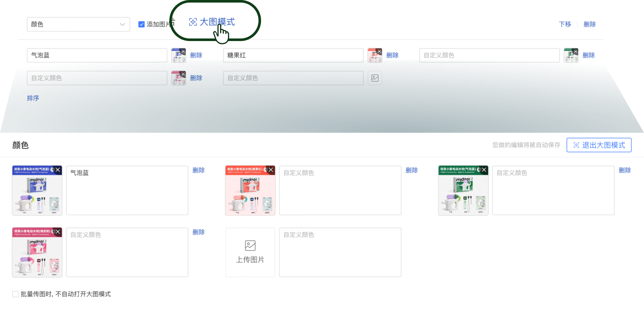
Task: Open the 颜色 attribute dropdown
Action: pos(78,24)
